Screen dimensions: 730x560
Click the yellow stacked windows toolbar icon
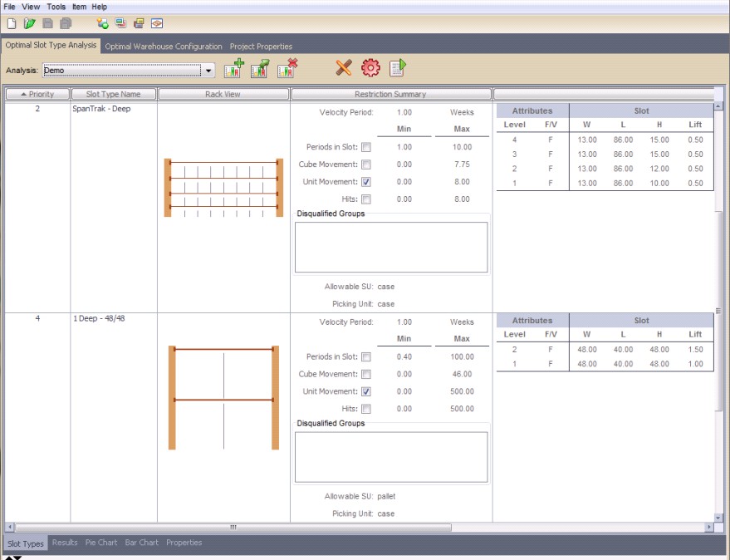[x=139, y=23]
